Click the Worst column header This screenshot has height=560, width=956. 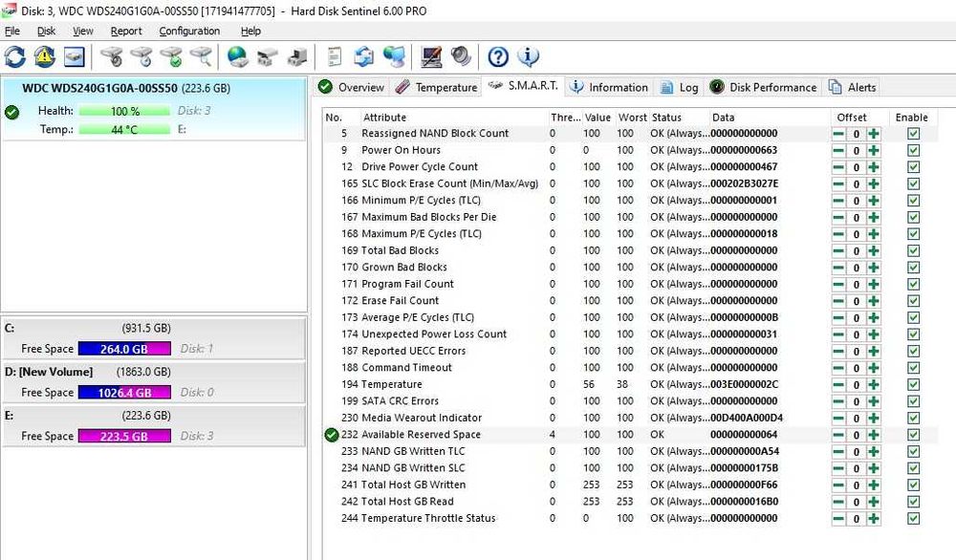(x=632, y=117)
